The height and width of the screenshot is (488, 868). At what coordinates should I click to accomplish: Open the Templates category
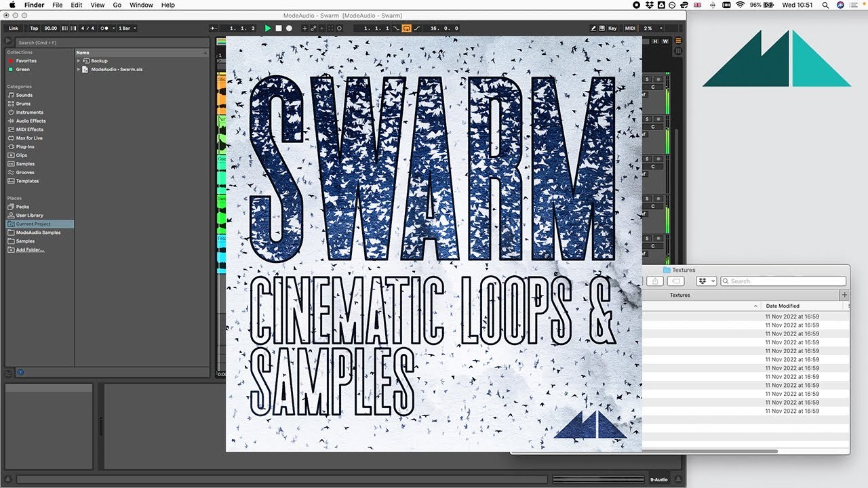pyautogui.click(x=27, y=181)
